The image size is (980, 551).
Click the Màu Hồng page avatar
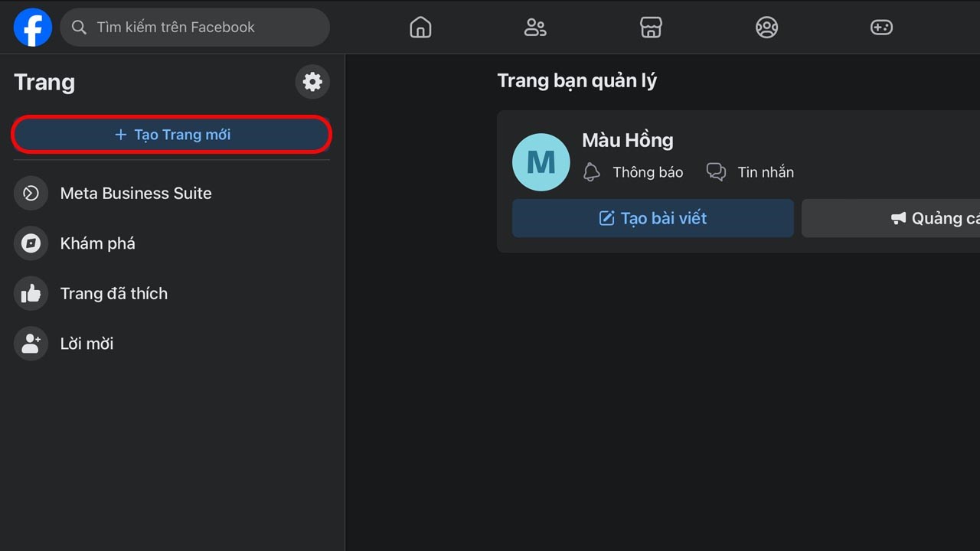tap(541, 162)
